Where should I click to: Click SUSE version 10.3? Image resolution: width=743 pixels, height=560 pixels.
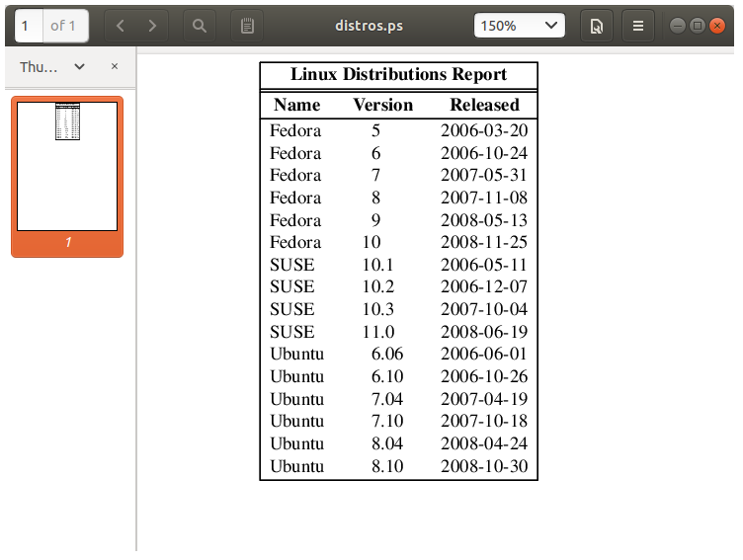coord(378,309)
